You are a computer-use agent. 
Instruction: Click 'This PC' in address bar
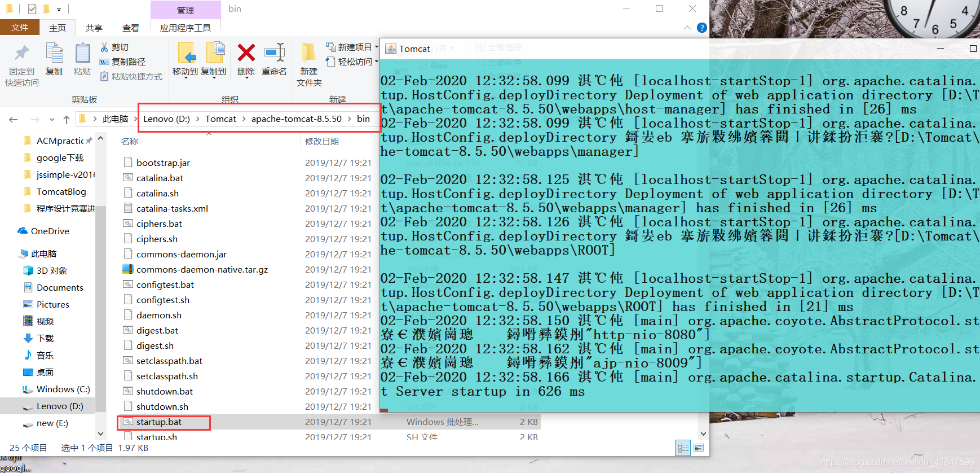[116, 119]
